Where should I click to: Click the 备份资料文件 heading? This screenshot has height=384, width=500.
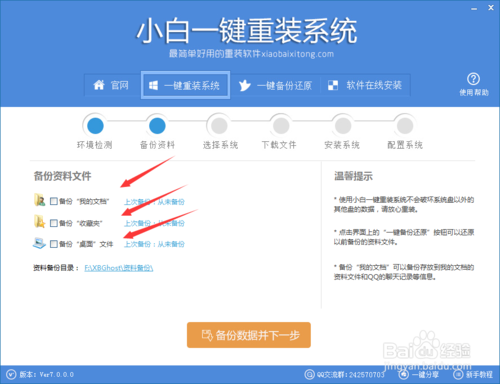62,176
